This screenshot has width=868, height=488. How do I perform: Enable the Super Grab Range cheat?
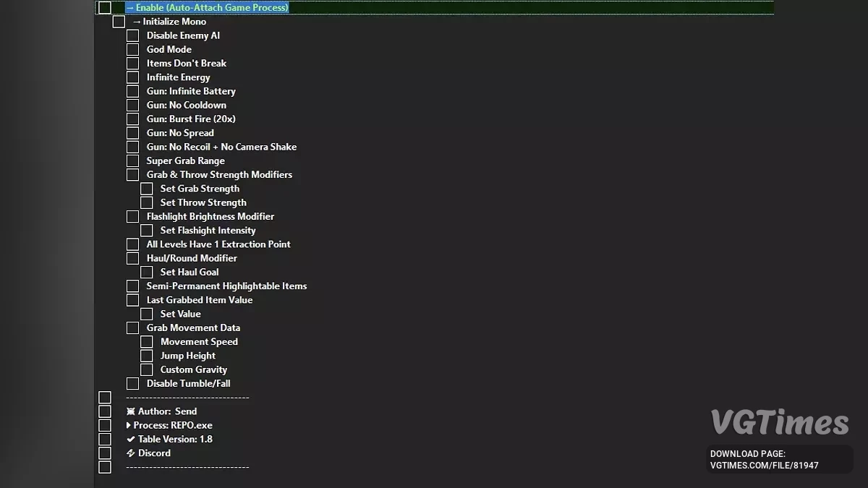tap(132, 160)
